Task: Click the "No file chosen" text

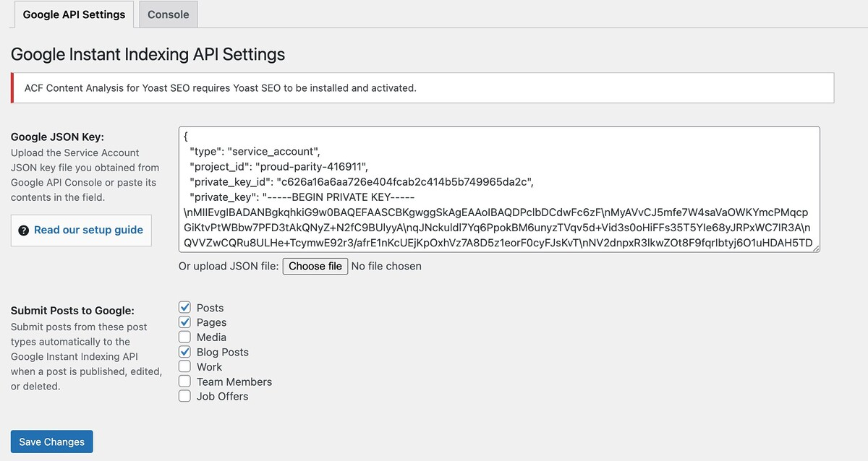Action: coord(386,266)
